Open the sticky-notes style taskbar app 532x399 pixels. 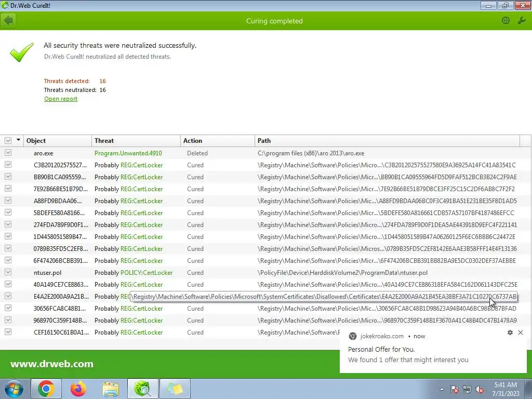[x=175, y=389]
